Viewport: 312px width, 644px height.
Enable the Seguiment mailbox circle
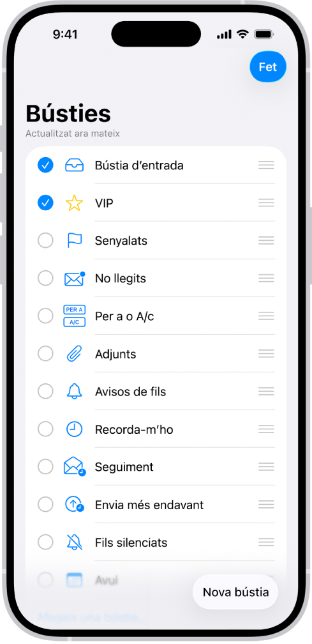click(45, 467)
